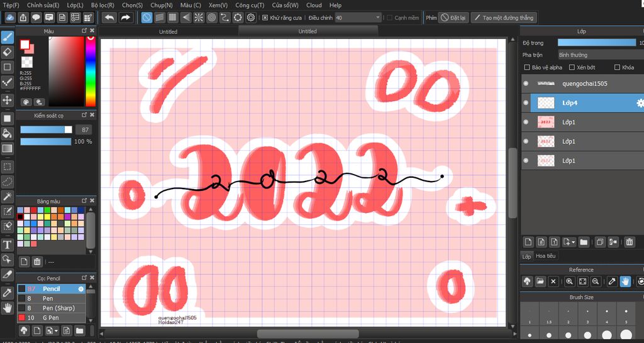Viewport: 644px width, 343px height.
Task: Open Pencil brush settings gear
Action: (81, 289)
